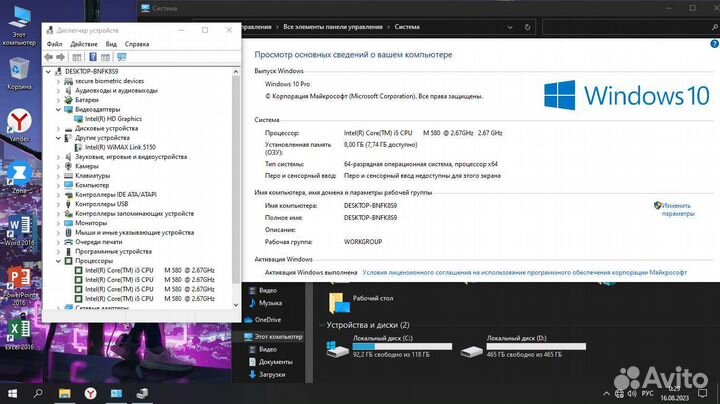
Task: Click the Excel 2016 desktop shortcut
Action: point(19,335)
